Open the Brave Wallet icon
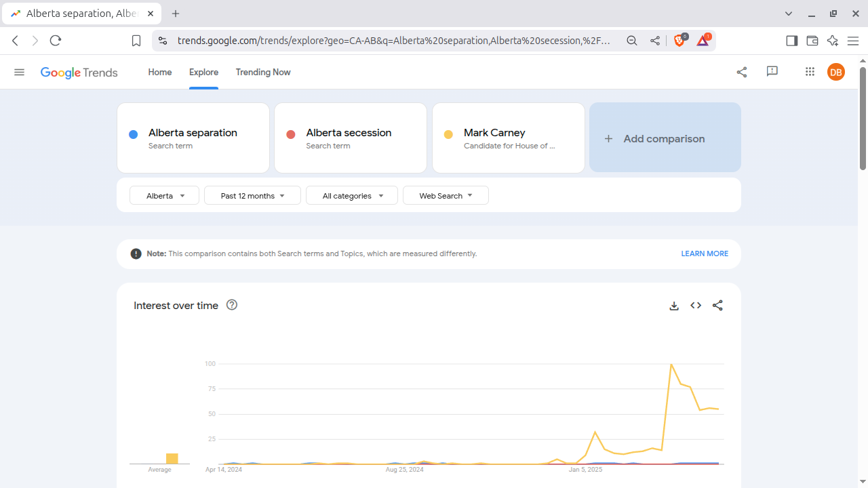The image size is (868, 488). pos(812,41)
